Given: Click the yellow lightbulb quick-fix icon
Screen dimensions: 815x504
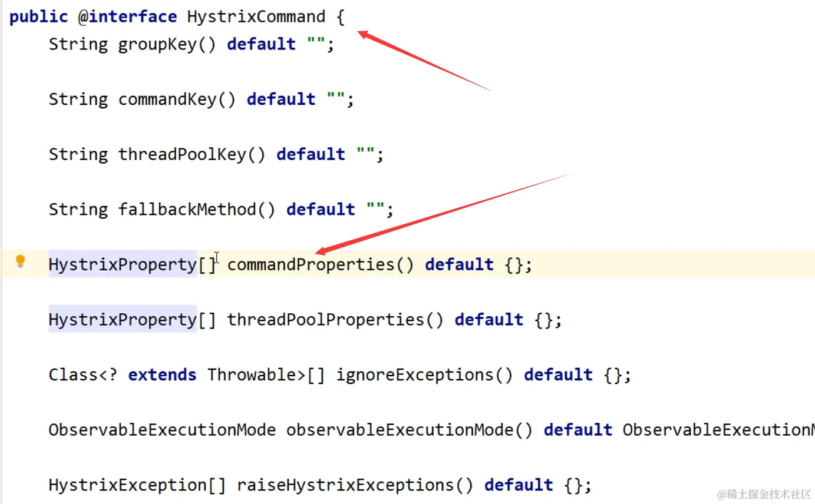Looking at the screenshot, I should pyautogui.click(x=21, y=261).
